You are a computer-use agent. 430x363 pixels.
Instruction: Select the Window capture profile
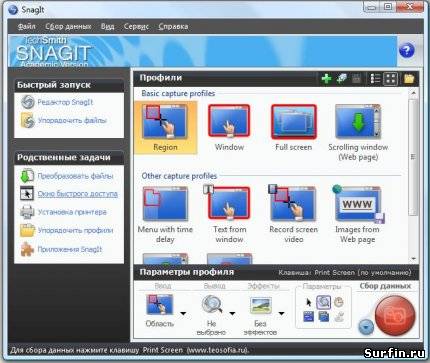tap(229, 128)
